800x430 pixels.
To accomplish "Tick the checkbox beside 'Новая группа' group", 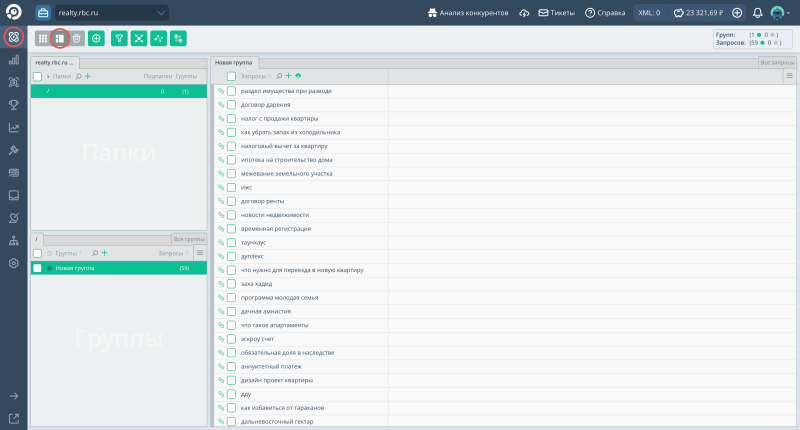I will coord(37,268).
